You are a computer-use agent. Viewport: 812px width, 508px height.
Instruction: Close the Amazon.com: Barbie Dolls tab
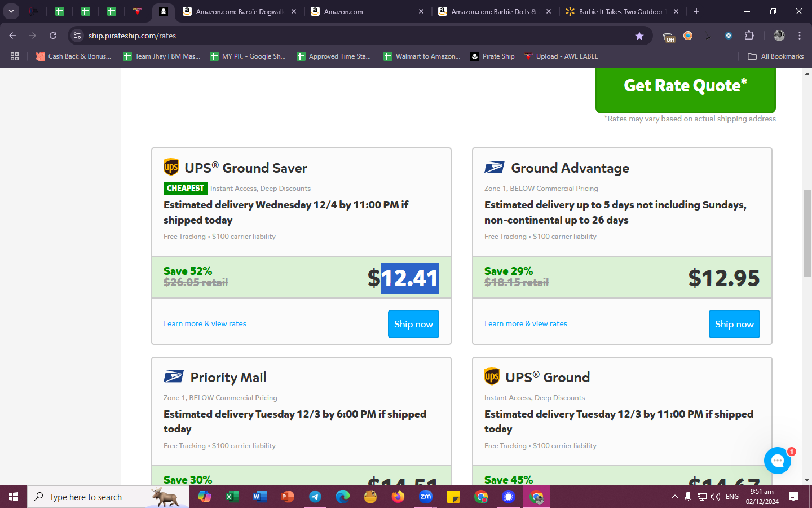click(x=549, y=11)
